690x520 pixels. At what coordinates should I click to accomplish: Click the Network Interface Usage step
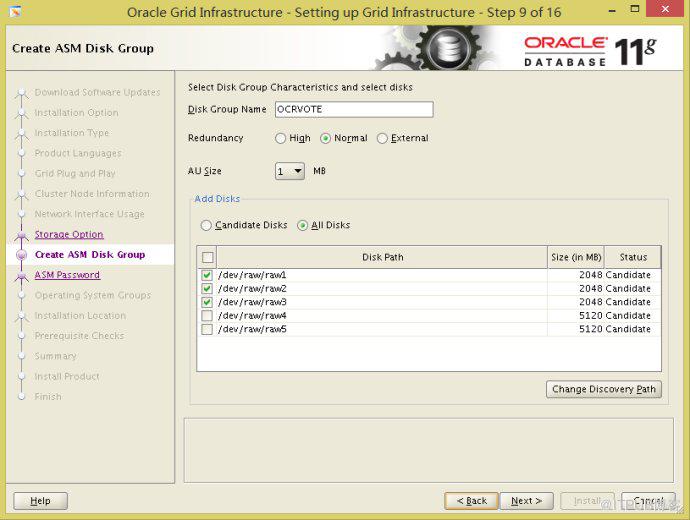[x=89, y=214]
